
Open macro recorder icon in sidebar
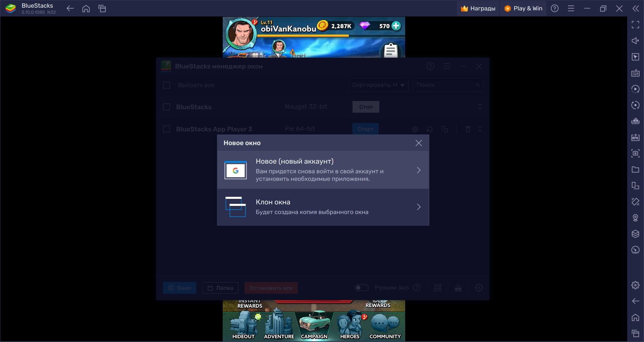point(635,89)
